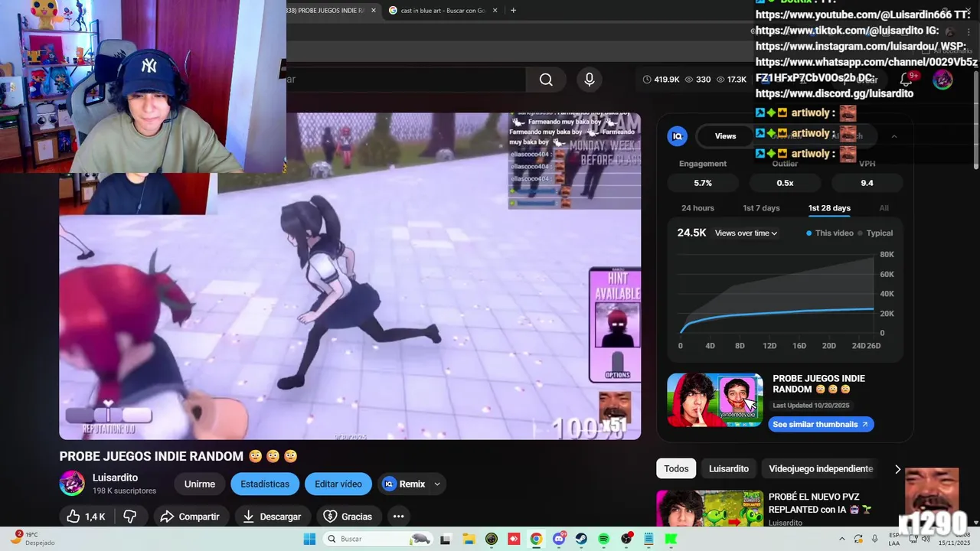Open the three-dot more actions menu

click(398, 517)
